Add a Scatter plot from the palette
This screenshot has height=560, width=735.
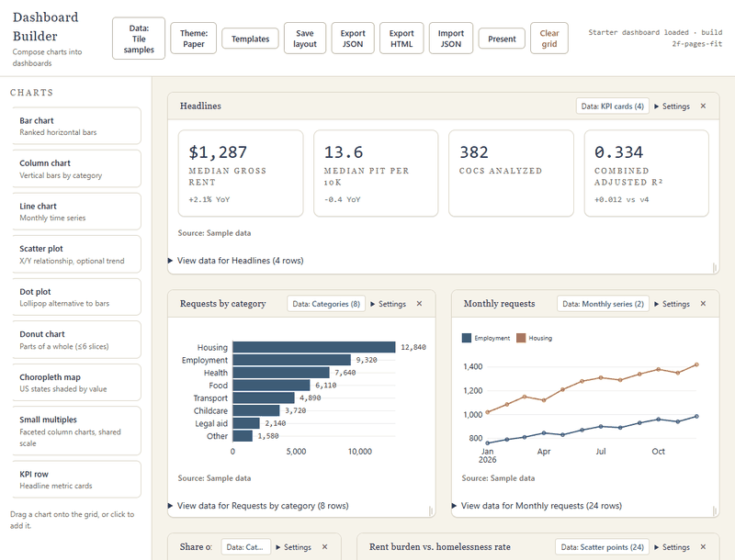[76, 254]
